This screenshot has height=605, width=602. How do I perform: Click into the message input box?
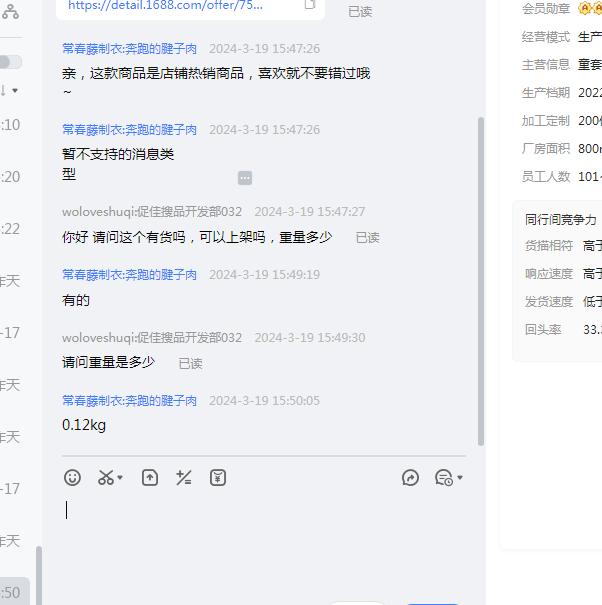pos(260,530)
